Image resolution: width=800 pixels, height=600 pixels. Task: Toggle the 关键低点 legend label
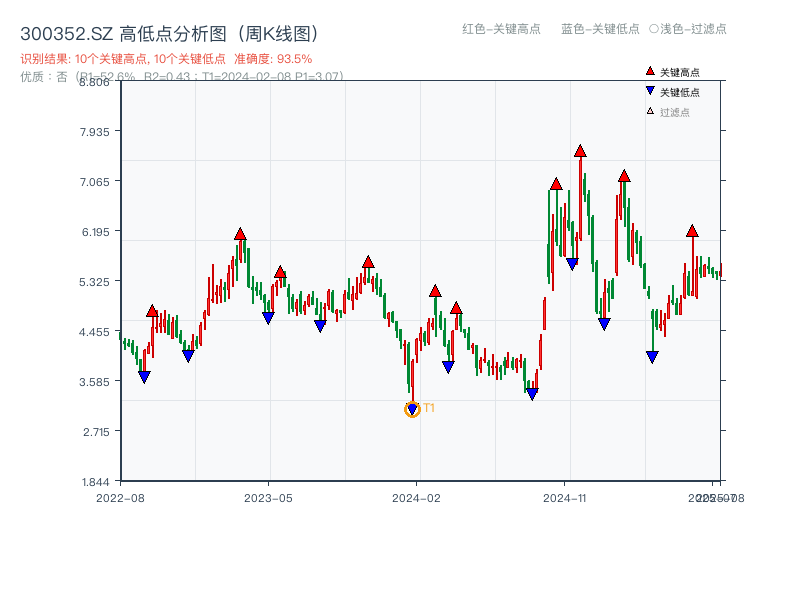click(680, 92)
